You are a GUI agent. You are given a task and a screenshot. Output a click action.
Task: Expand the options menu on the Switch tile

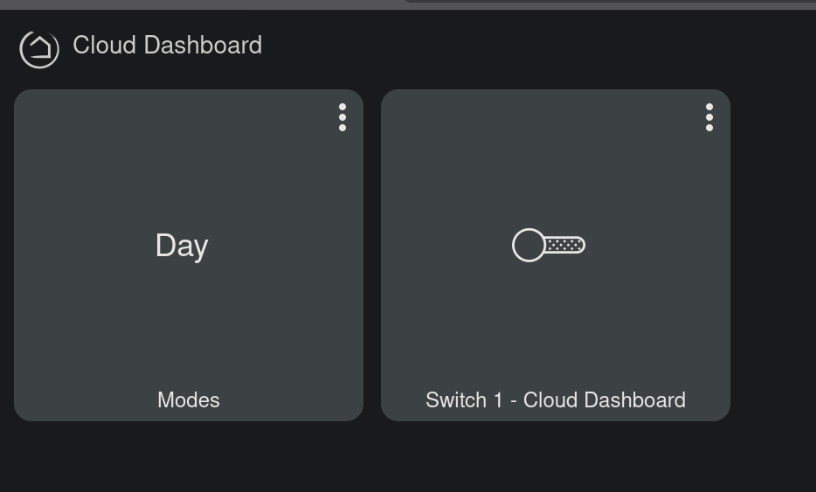click(709, 117)
